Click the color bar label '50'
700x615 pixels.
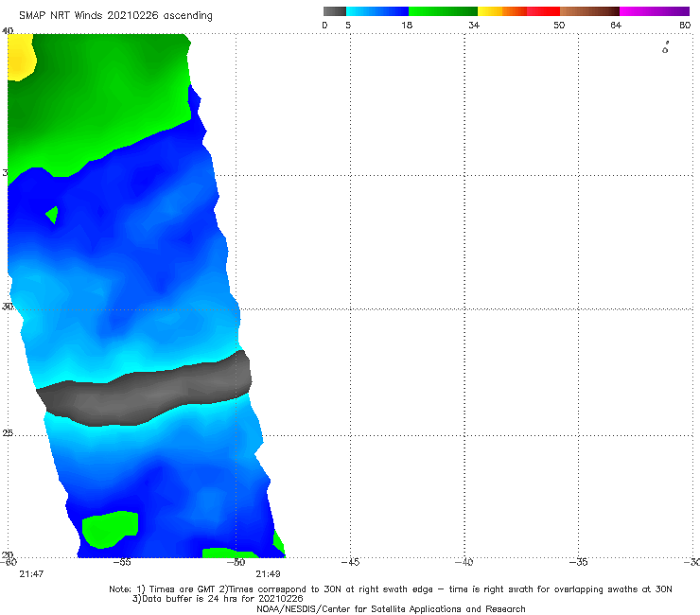[559, 26]
